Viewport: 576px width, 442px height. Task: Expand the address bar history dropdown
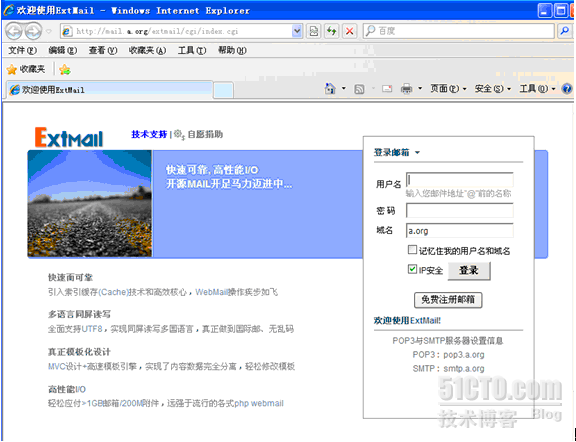pos(297,32)
